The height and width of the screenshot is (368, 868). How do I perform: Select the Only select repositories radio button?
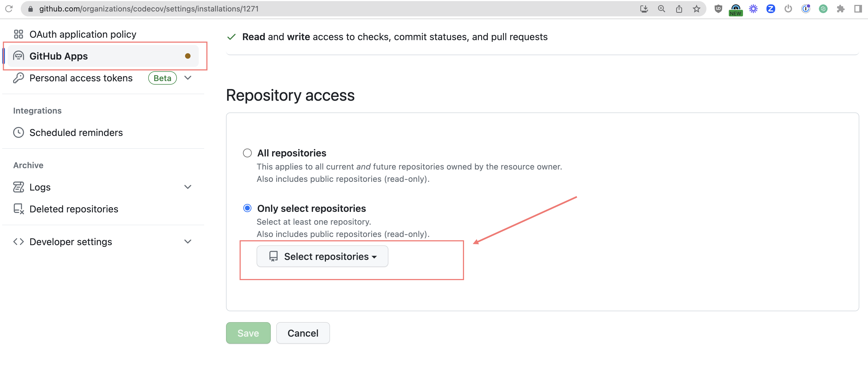[x=247, y=208]
